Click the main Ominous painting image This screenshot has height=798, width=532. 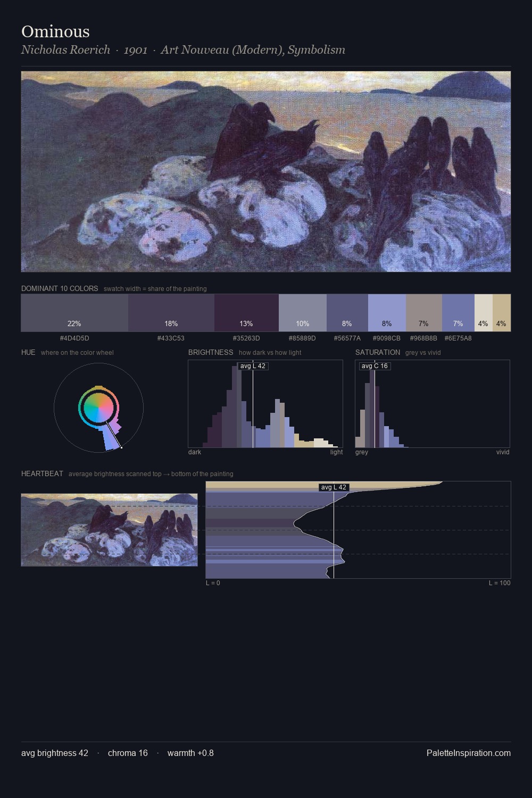click(266, 172)
